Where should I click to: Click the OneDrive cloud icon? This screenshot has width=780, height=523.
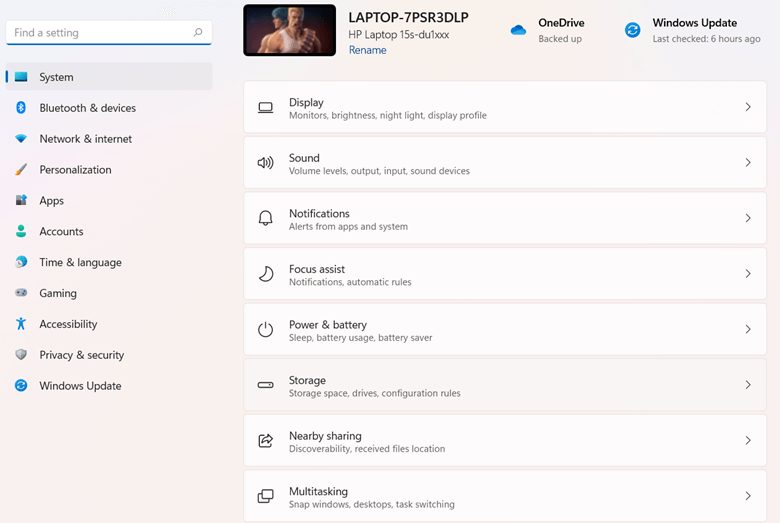tap(518, 30)
